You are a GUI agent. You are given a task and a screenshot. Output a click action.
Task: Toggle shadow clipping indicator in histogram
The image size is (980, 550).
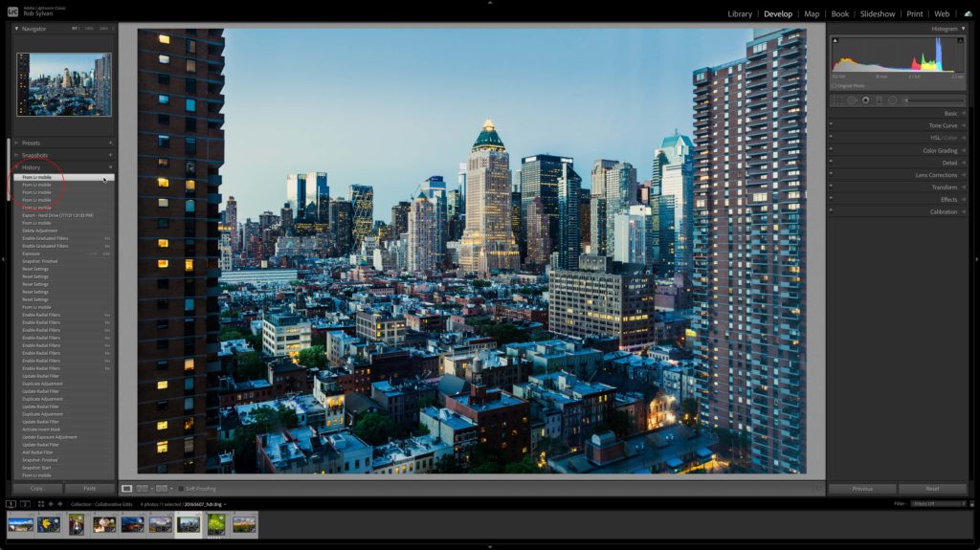click(x=835, y=40)
